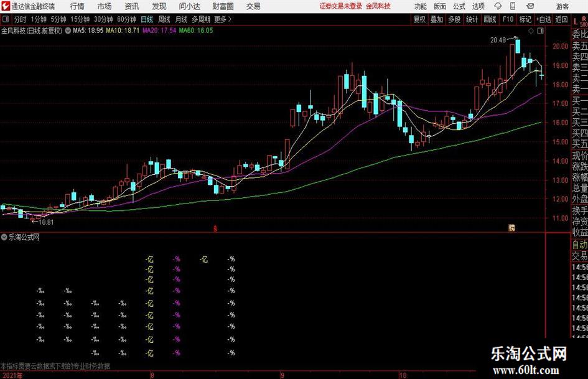Select the 多周期 tab
588x379 pixels.
[201, 19]
